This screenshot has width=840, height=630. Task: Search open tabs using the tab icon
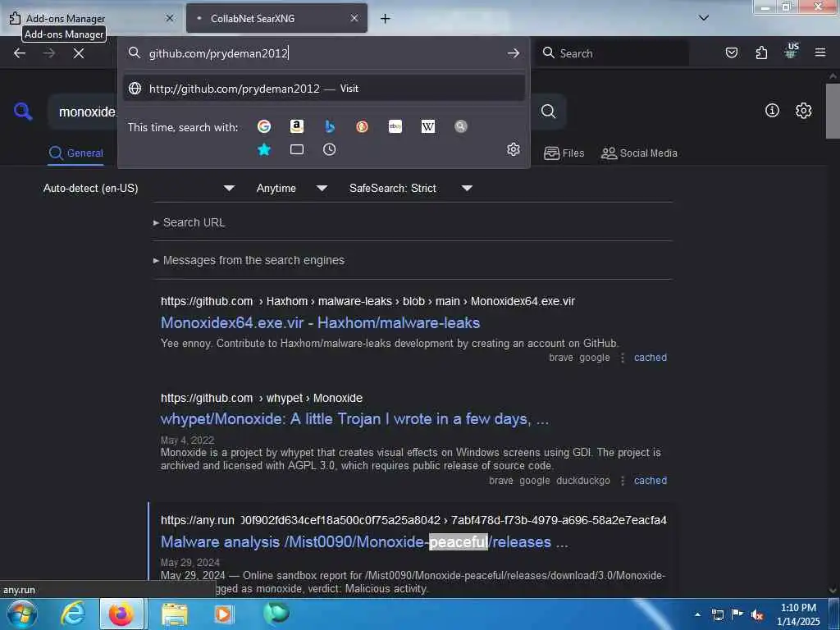(x=297, y=149)
